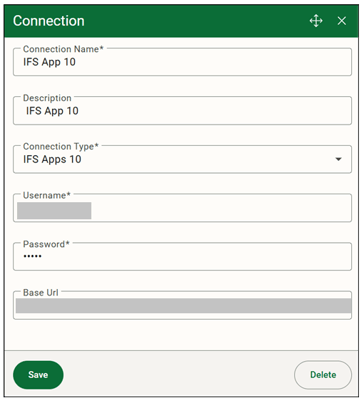Save the connection settings
Screen dimensions: 364x403
(x=38, y=375)
